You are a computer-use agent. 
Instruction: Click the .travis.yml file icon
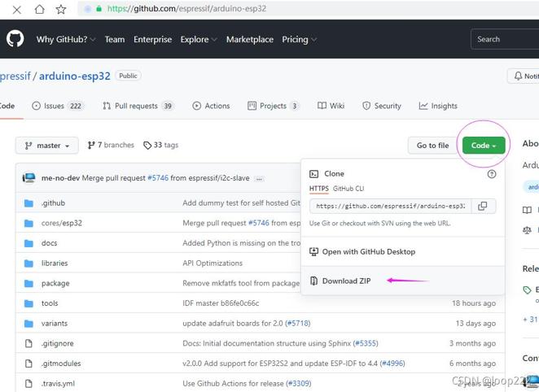coord(28,383)
